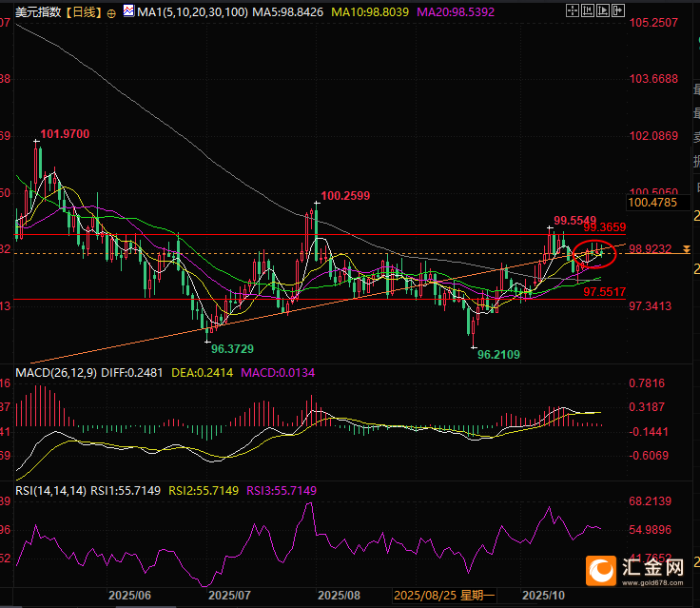Click the 美元指数 chart title
700x608 pixels.
[x=38, y=12]
